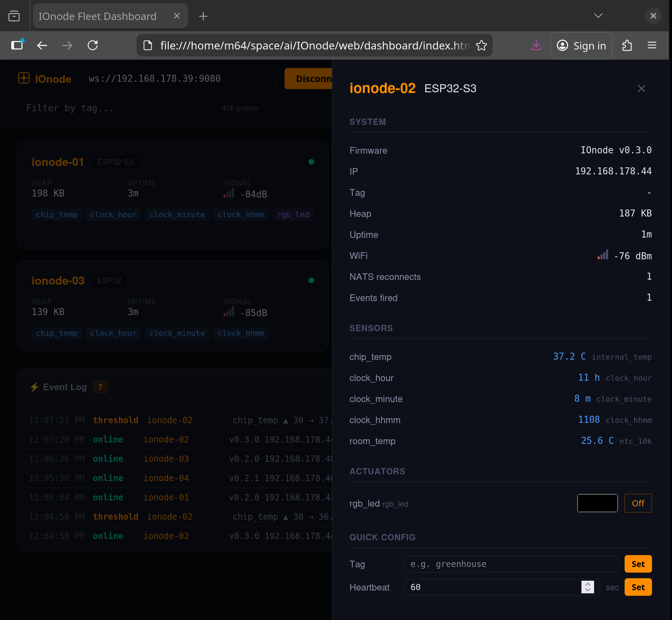Click the Sign in button
The width and height of the screenshot is (672, 620).
(581, 46)
